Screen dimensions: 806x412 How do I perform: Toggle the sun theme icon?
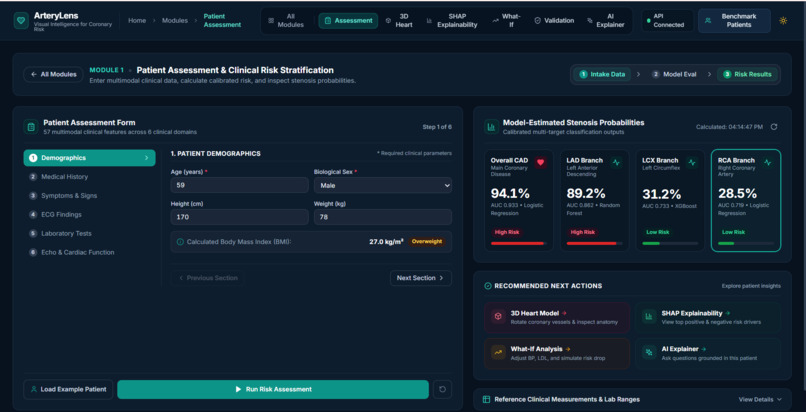pos(783,21)
